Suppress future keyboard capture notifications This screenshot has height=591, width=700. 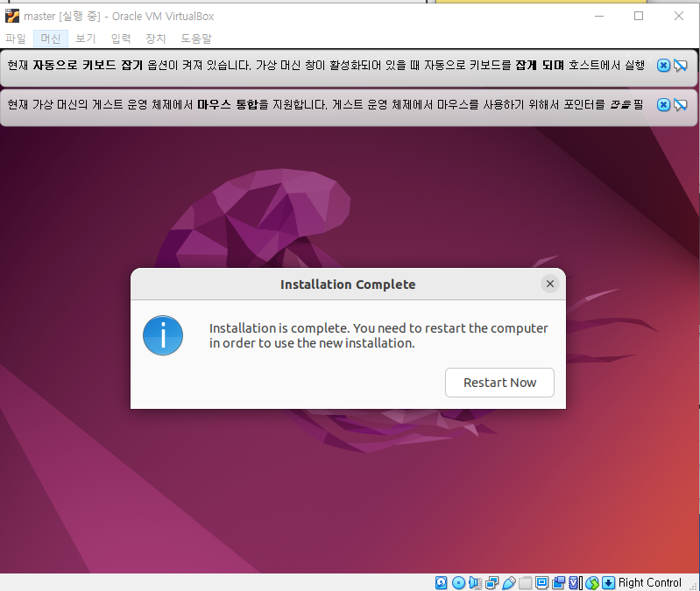tap(681, 66)
